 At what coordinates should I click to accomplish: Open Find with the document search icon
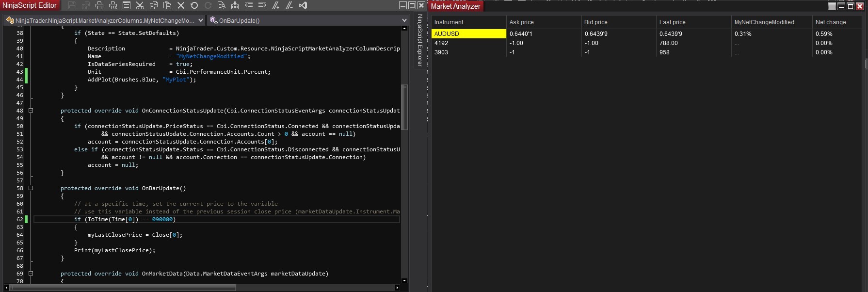click(x=222, y=5)
